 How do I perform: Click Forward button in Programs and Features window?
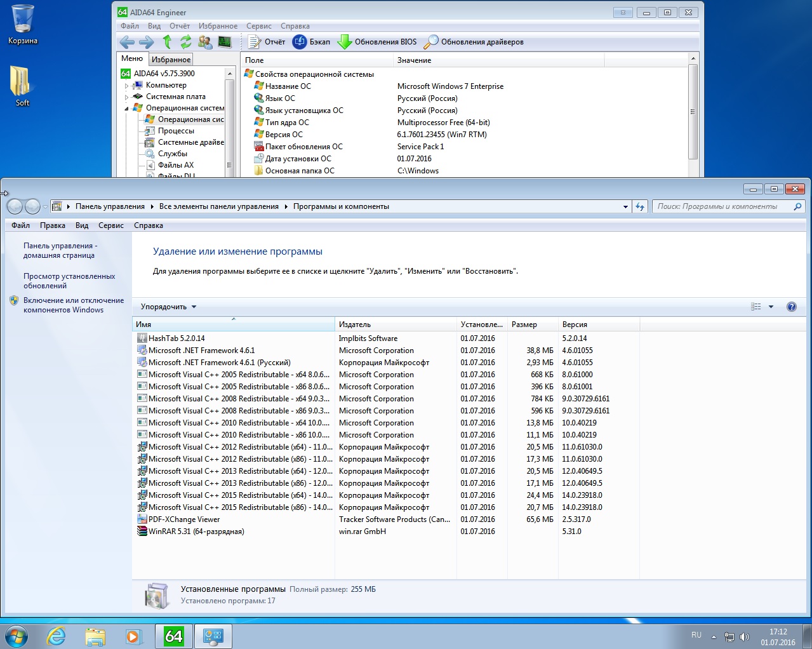(32, 206)
